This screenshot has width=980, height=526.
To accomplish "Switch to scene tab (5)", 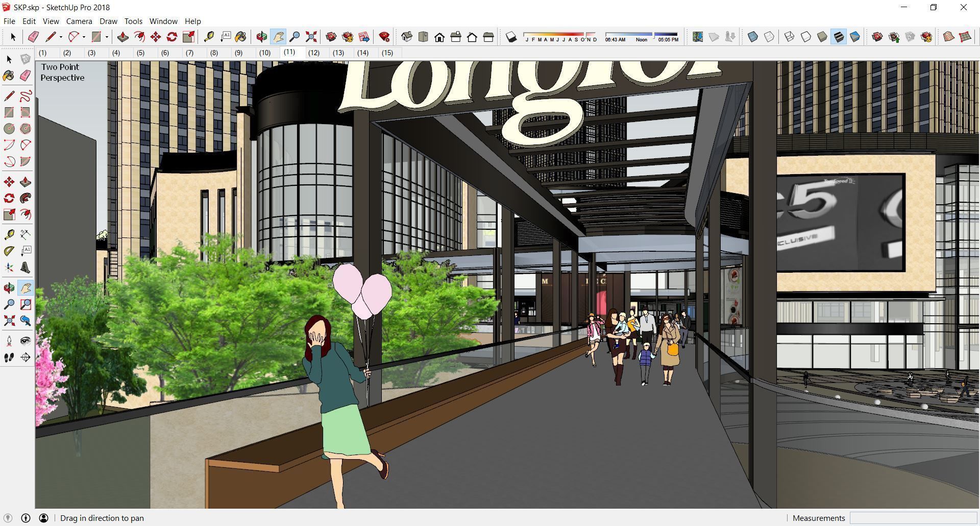I will click(x=140, y=53).
